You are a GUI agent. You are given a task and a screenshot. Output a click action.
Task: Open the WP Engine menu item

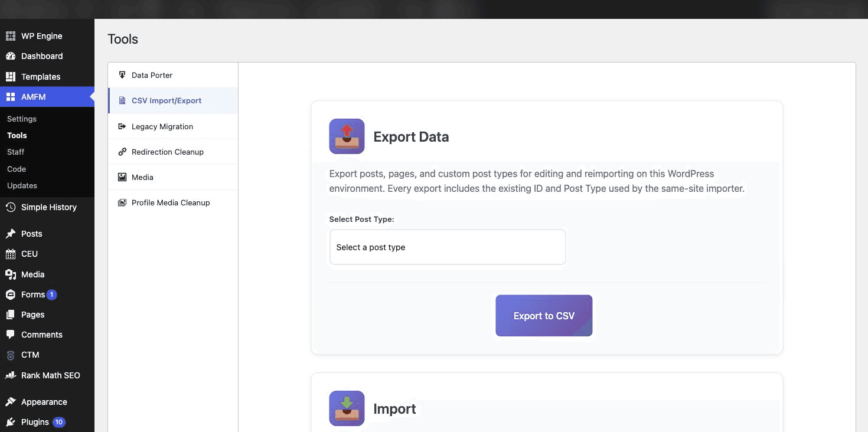click(47, 36)
